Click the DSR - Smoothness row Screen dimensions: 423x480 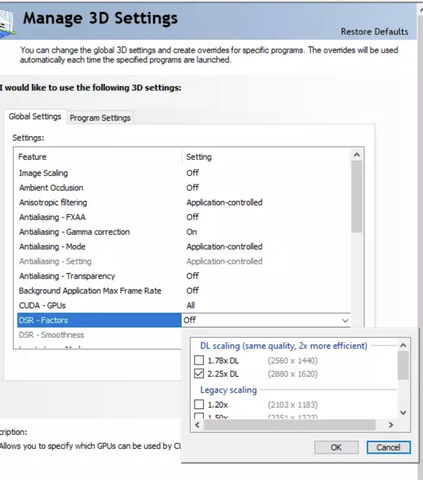tap(99, 335)
